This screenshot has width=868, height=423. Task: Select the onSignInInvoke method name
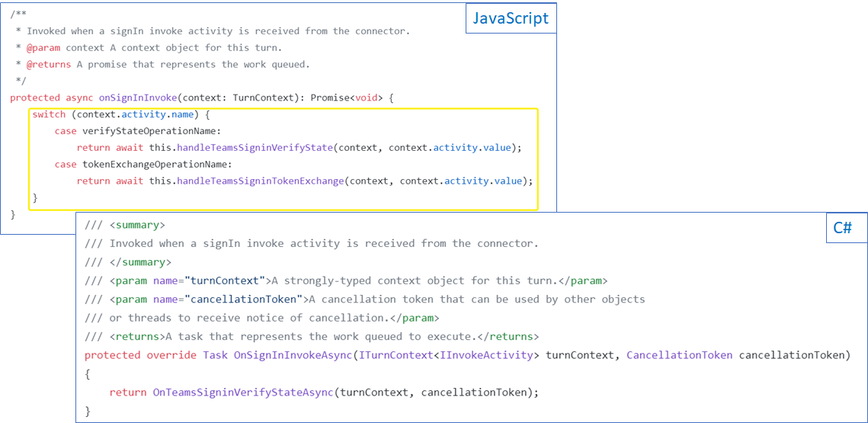click(138, 98)
